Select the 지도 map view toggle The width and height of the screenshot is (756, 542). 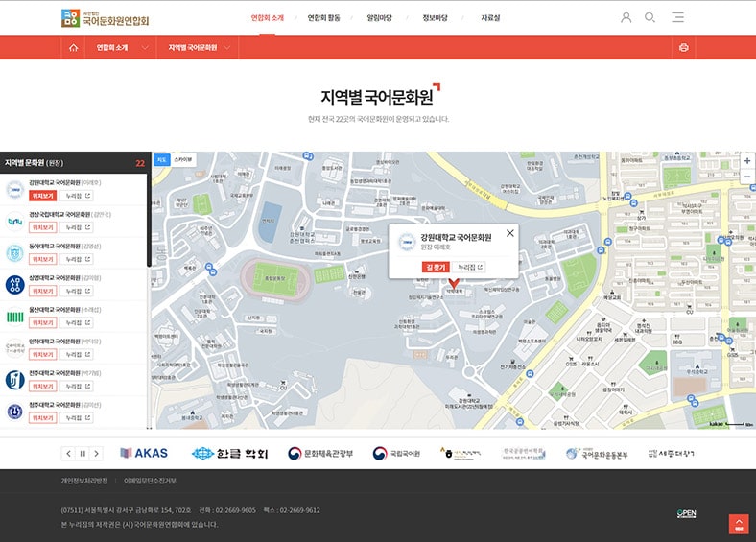tap(161, 160)
